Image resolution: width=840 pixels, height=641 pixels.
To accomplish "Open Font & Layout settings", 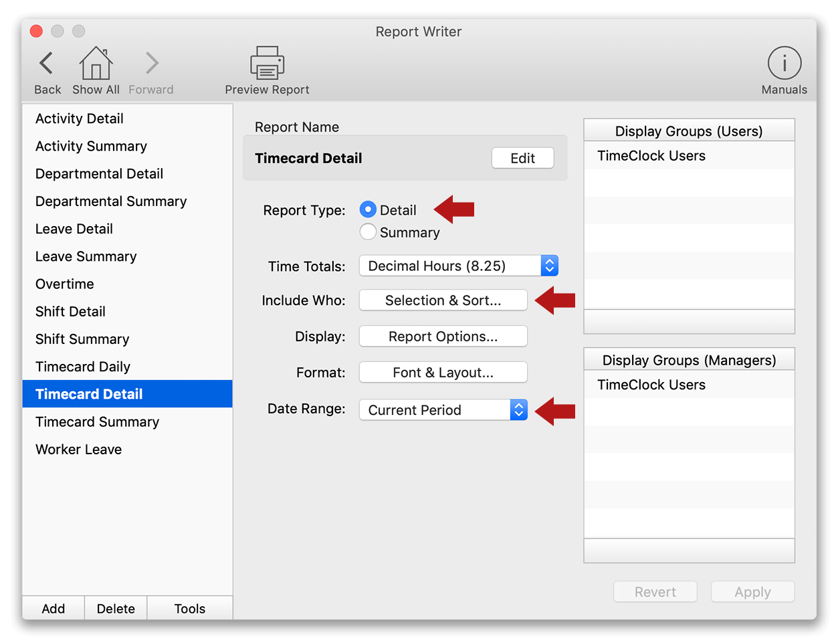I will tap(443, 372).
